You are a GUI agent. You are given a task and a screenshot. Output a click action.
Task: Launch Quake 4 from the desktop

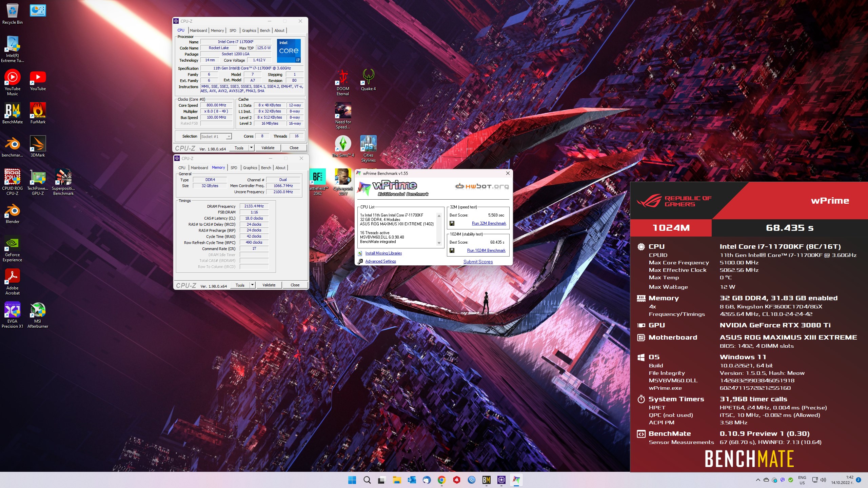tap(368, 80)
